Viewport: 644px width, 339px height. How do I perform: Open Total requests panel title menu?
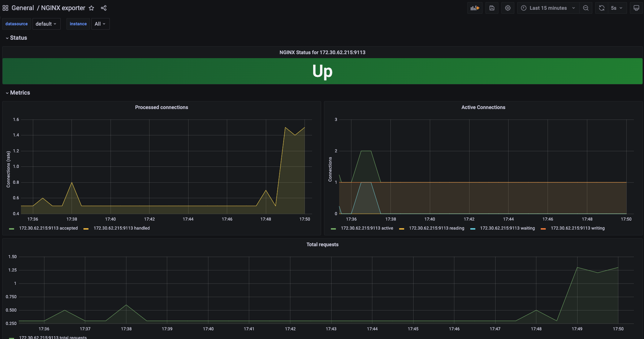tap(322, 244)
